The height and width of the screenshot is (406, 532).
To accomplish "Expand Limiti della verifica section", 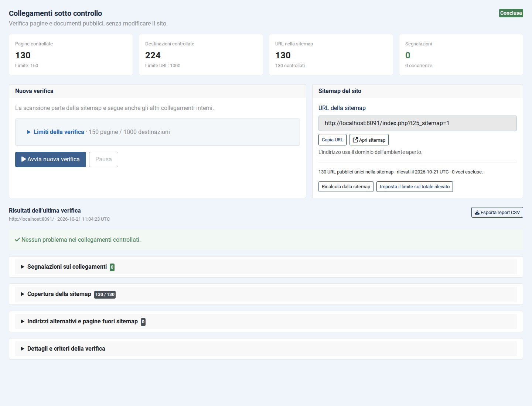I will pos(56,132).
